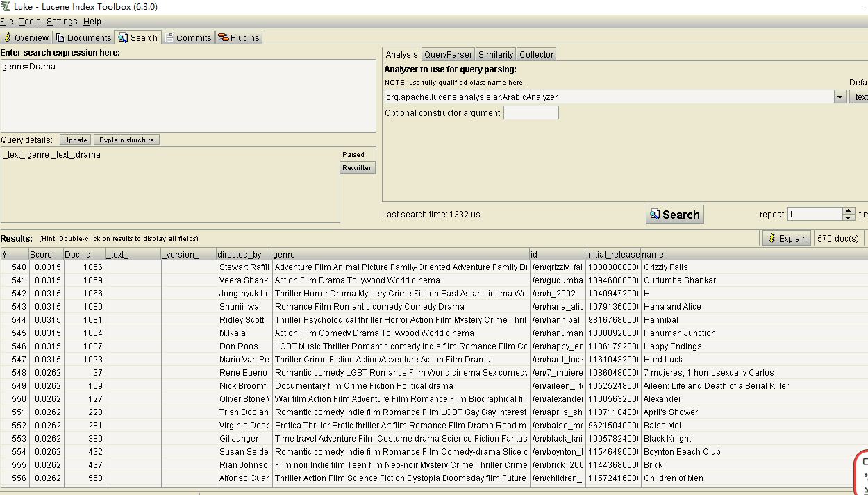Click the directed_by column header
This screenshot has height=495, width=868.
click(244, 255)
